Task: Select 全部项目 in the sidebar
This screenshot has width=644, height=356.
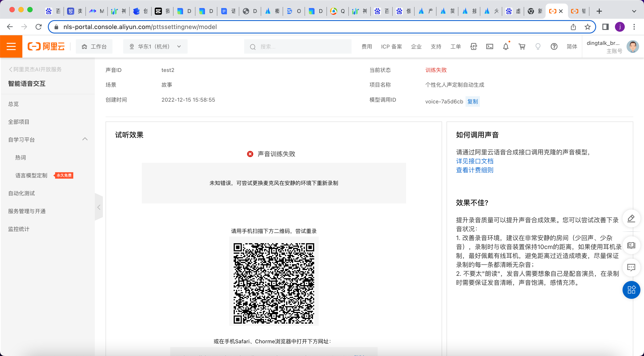Action: click(x=19, y=122)
